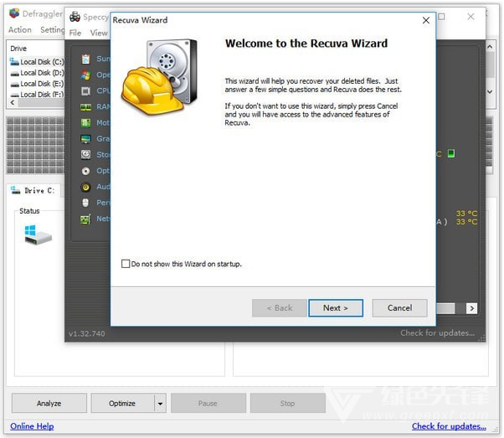Open the CPU section icon in Speccy
Viewport: 504px width, 438px height.
[x=85, y=90]
